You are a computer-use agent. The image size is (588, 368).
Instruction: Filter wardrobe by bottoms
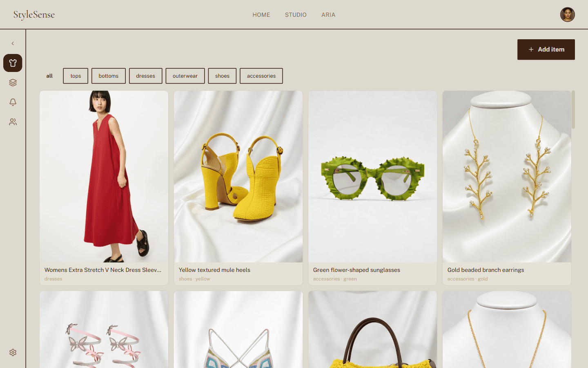tap(108, 76)
